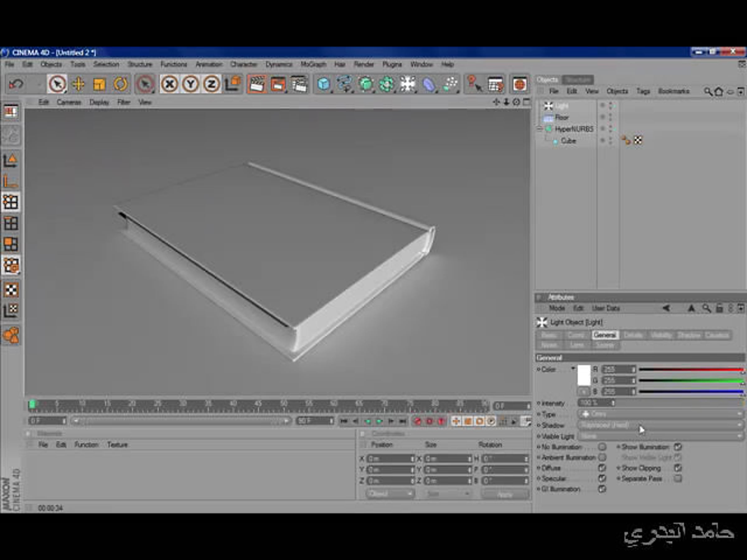747x560 pixels.
Task: Enable the Separate Pass checkbox
Action: pos(677,479)
